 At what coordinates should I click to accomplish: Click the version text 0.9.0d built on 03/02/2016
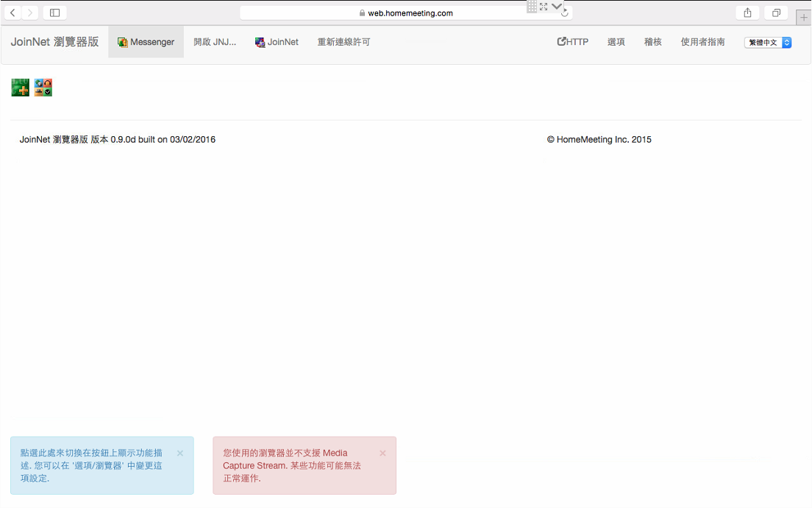pyautogui.click(x=163, y=139)
